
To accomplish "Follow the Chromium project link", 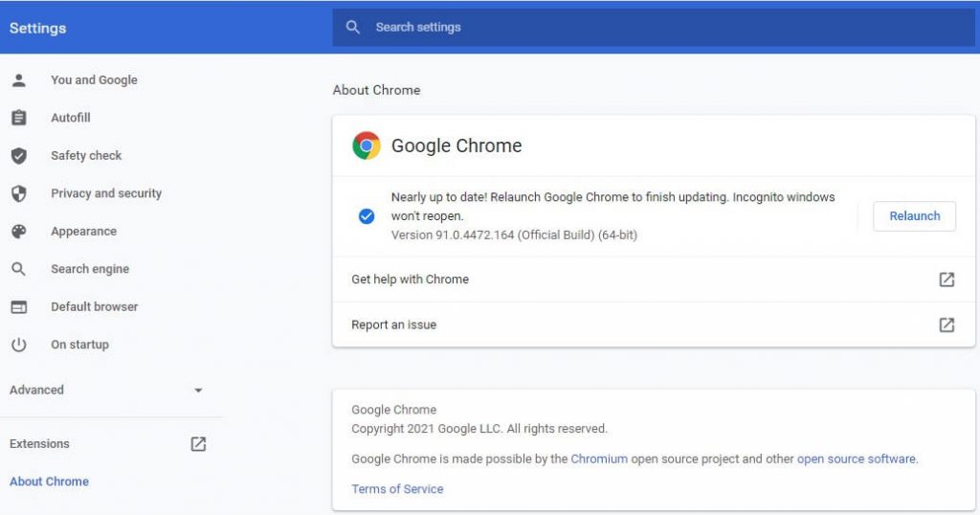I will click(x=599, y=459).
